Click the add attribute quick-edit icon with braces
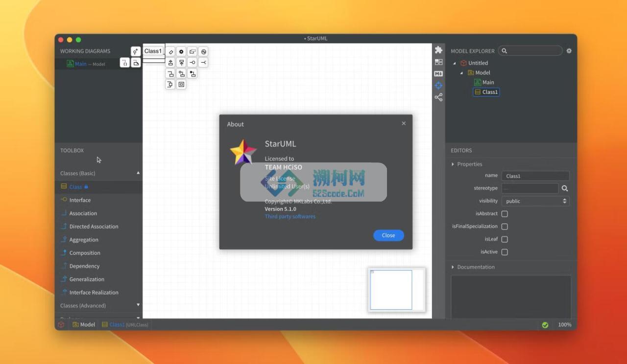The height and width of the screenshot is (364, 627). tap(125, 63)
